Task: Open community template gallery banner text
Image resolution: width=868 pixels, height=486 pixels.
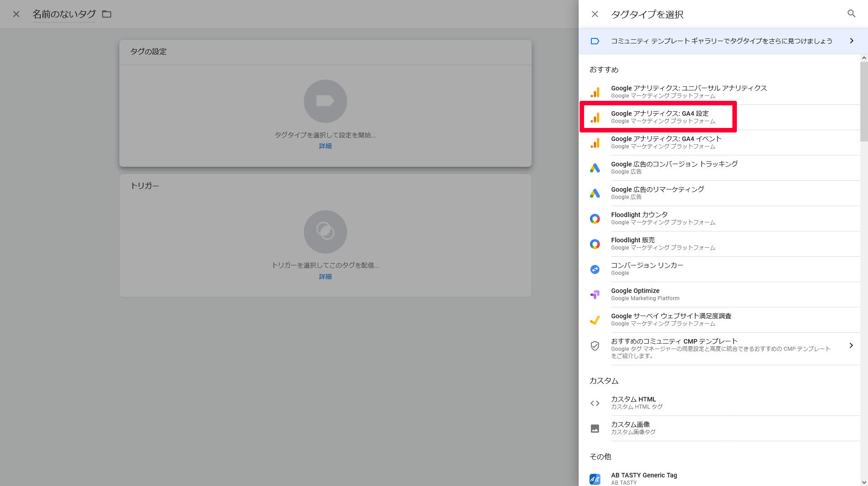Action: (722, 41)
